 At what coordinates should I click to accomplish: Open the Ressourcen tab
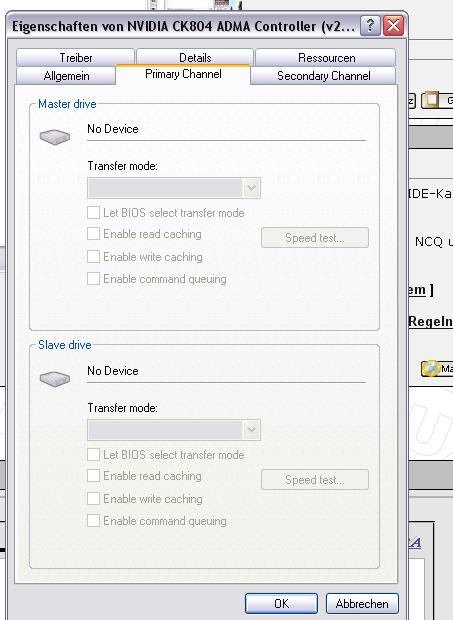pyautogui.click(x=326, y=58)
